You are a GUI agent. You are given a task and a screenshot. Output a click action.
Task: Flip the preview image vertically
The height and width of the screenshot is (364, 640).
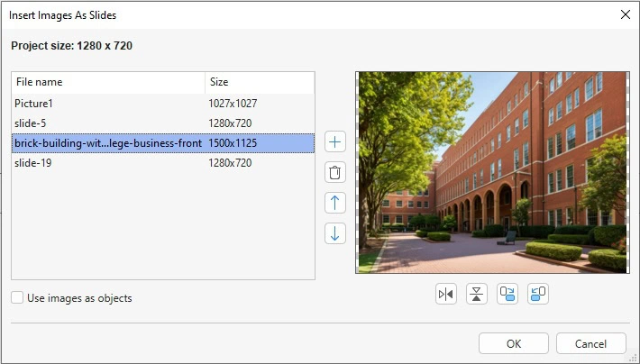(476, 295)
